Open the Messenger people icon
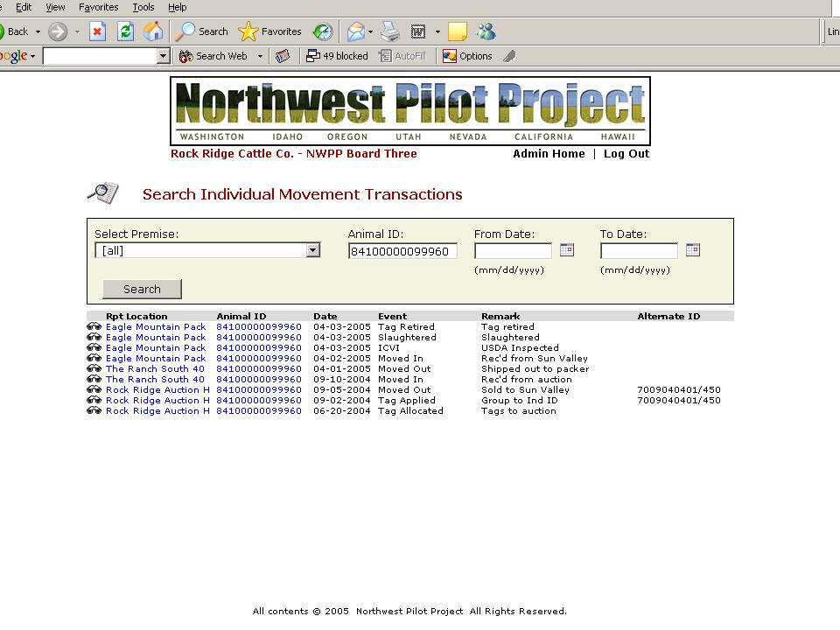This screenshot has width=840, height=630. 486,31
